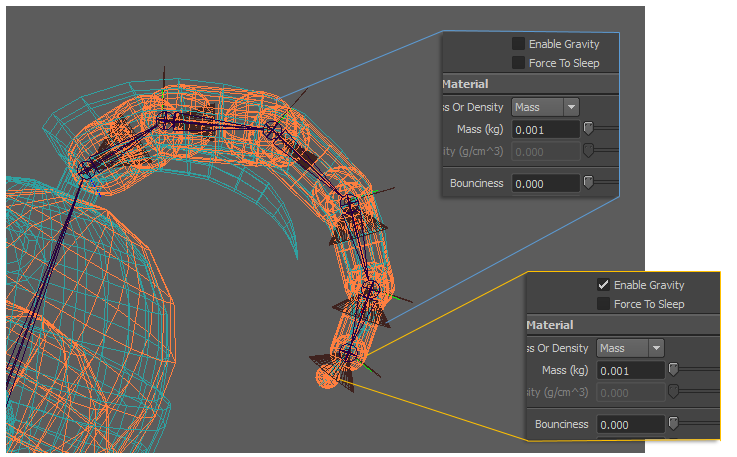Tick Force To Sleep in lower yellow-bordered panel

click(x=603, y=304)
